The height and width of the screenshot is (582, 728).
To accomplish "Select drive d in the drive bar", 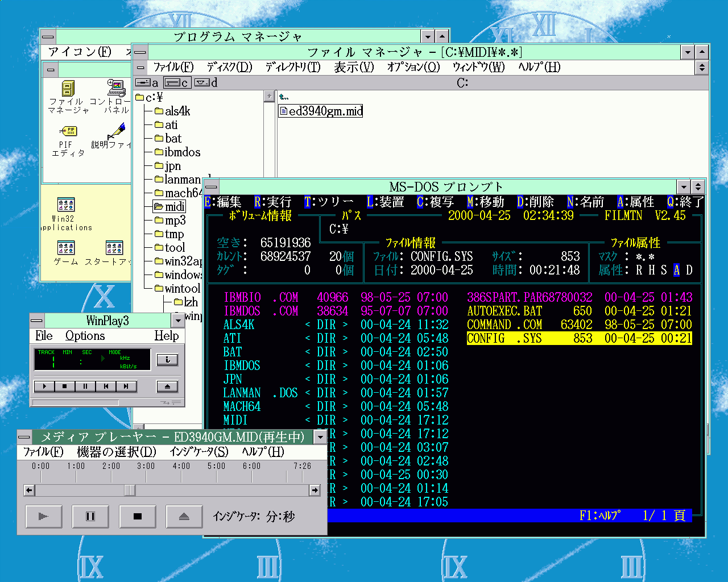I will [206, 83].
